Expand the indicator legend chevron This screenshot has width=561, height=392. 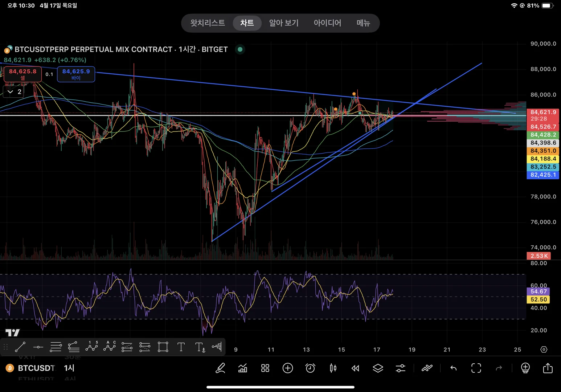[11, 91]
